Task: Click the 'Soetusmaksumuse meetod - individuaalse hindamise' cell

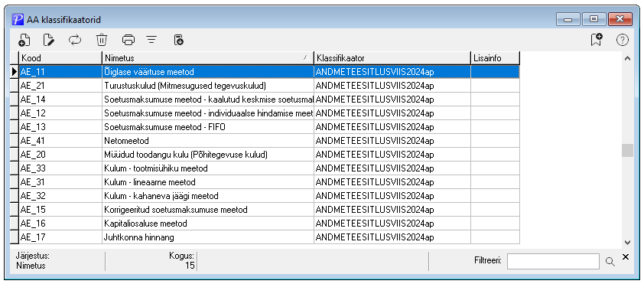Action: click(x=208, y=113)
